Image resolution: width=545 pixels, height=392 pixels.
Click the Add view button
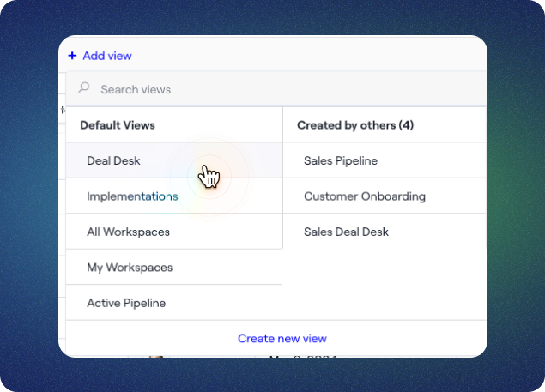click(100, 56)
